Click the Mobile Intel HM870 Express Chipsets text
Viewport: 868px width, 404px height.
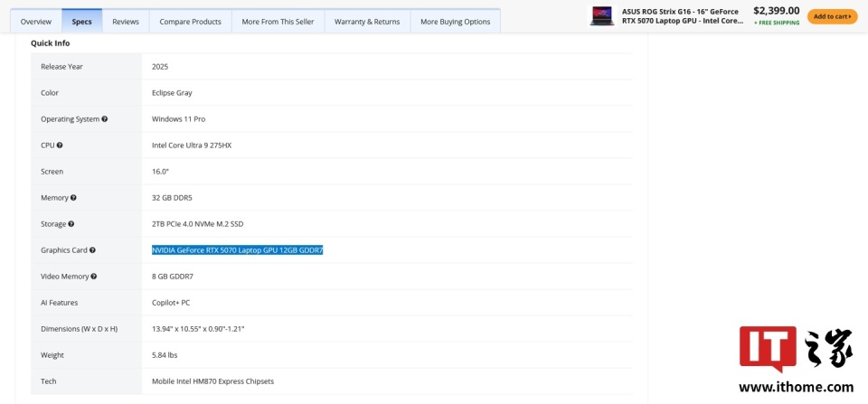(x=213, y=381)
